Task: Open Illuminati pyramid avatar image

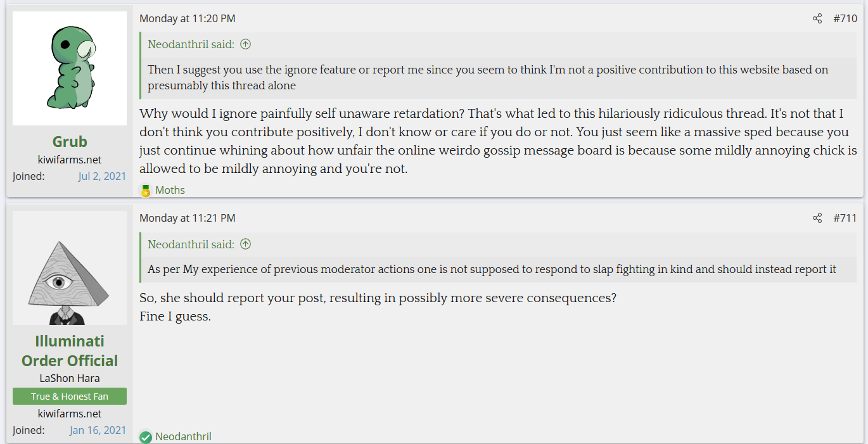Action: pos(70,268)
